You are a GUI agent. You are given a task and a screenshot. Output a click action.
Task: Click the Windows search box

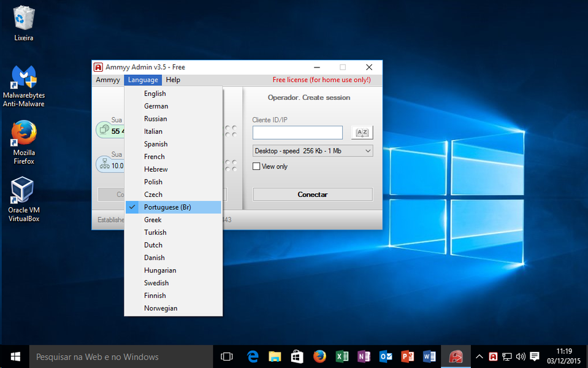[x=121, y=356]
